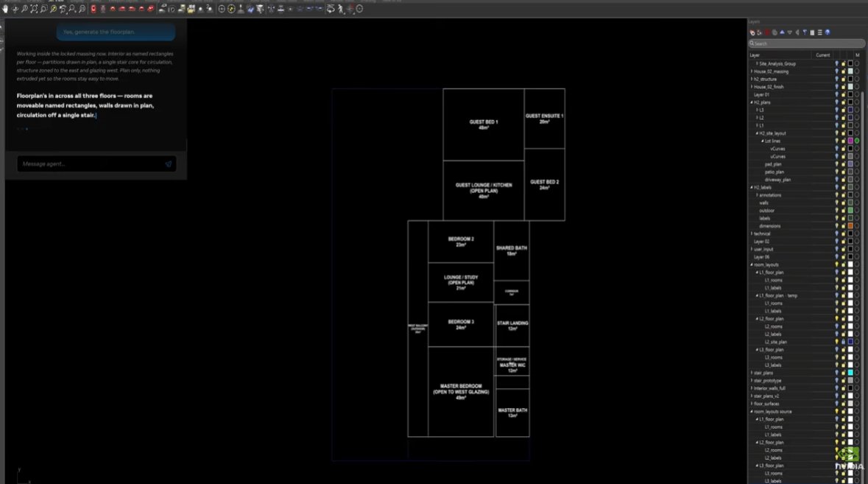This screenshot has height=484, width=868.
Task: Open Layers panel help icon
Action: [828, 32]
